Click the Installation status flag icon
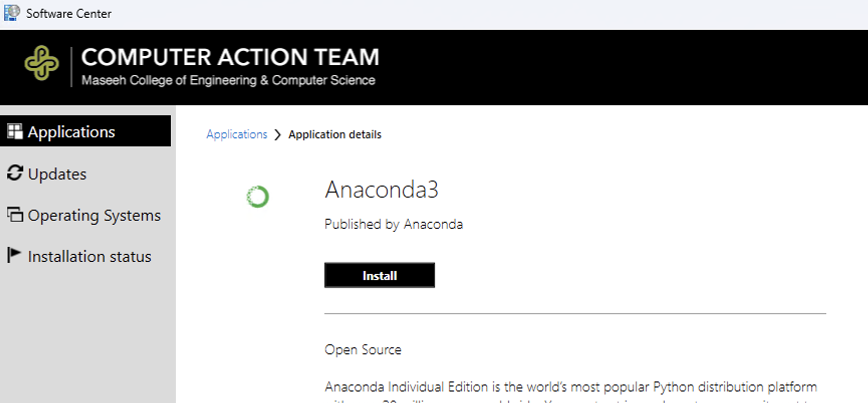868x403 pixels. pos(14,255)
